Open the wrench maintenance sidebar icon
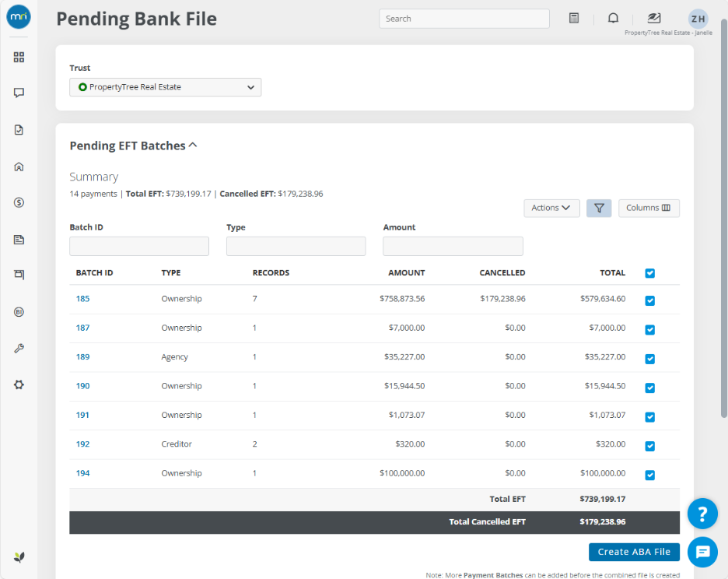 click(x=19, y=348)
